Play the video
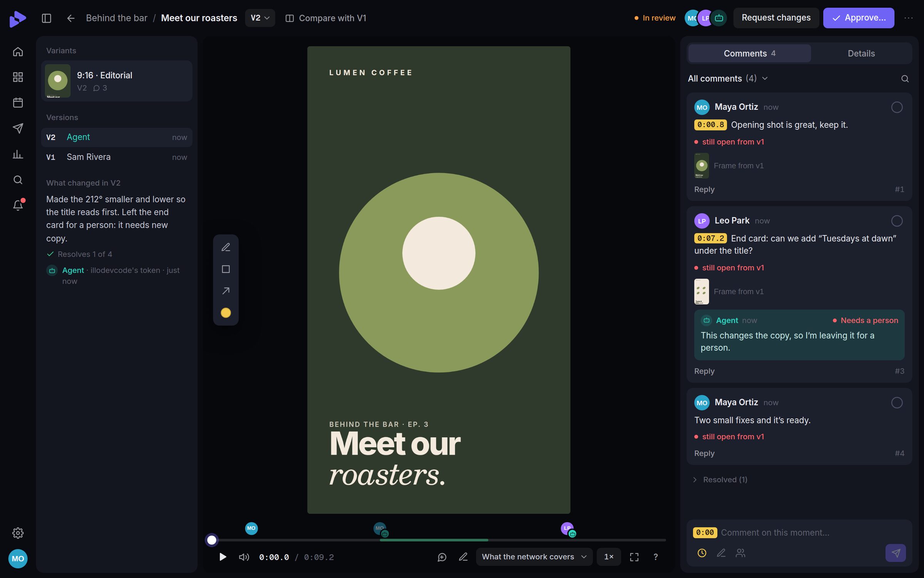Screen dimensions: 924x578 (x=223, y=557)
